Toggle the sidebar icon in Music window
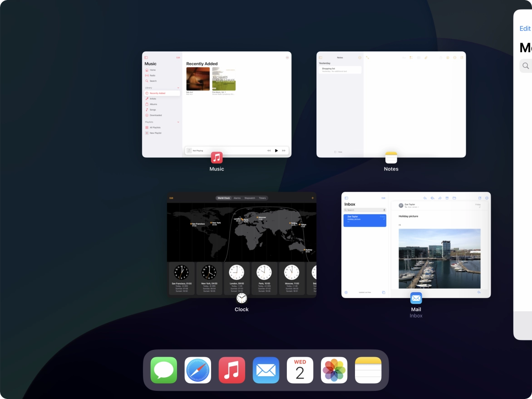The height and width of the screenshot is (399, 532). tap(146, 58)
